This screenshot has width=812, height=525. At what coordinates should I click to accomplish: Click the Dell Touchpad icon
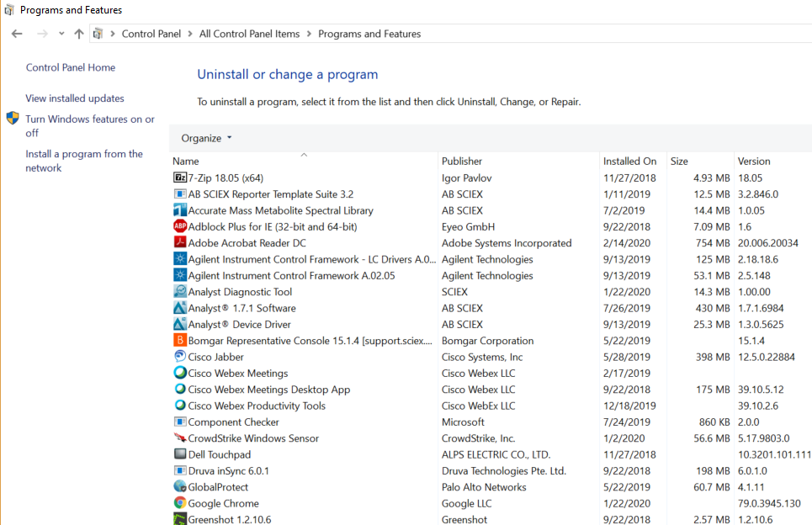(180, 454)
